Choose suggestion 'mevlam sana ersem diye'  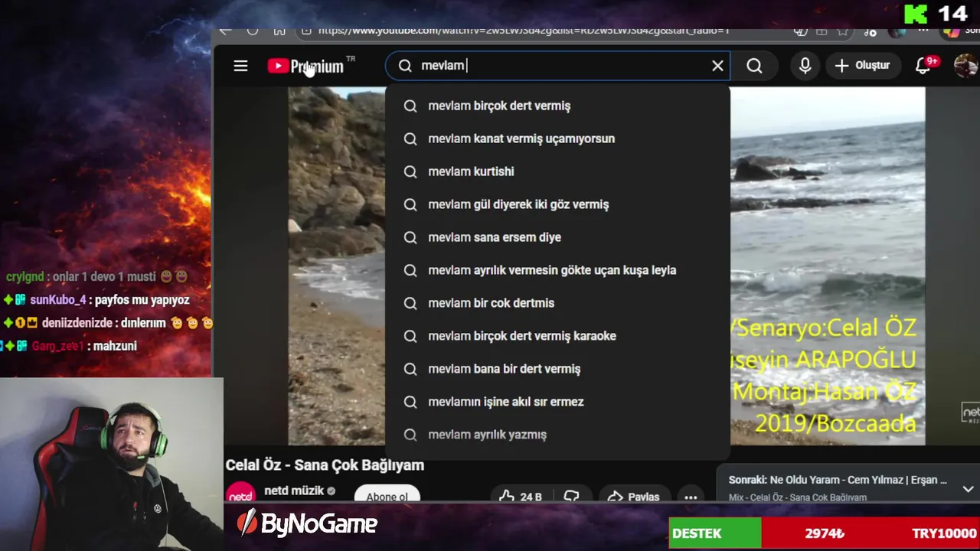pos(557,237)
